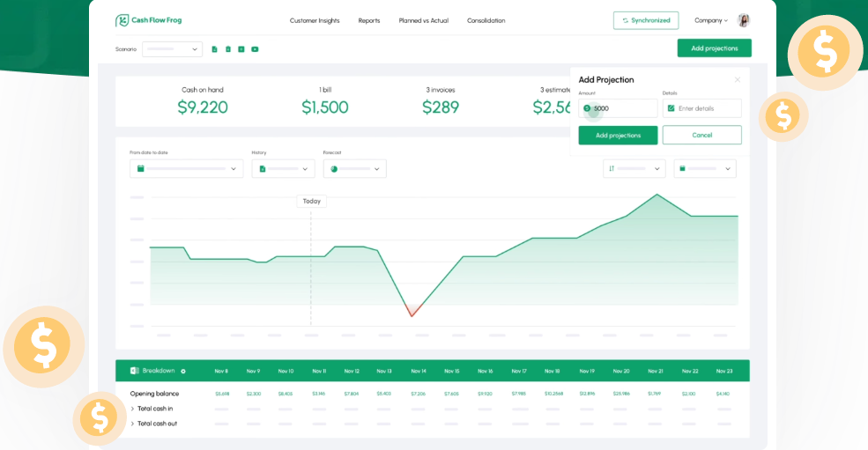Click the dollar icon in Amount field
This screenshot has height=450, width=868.
[587, 108]
